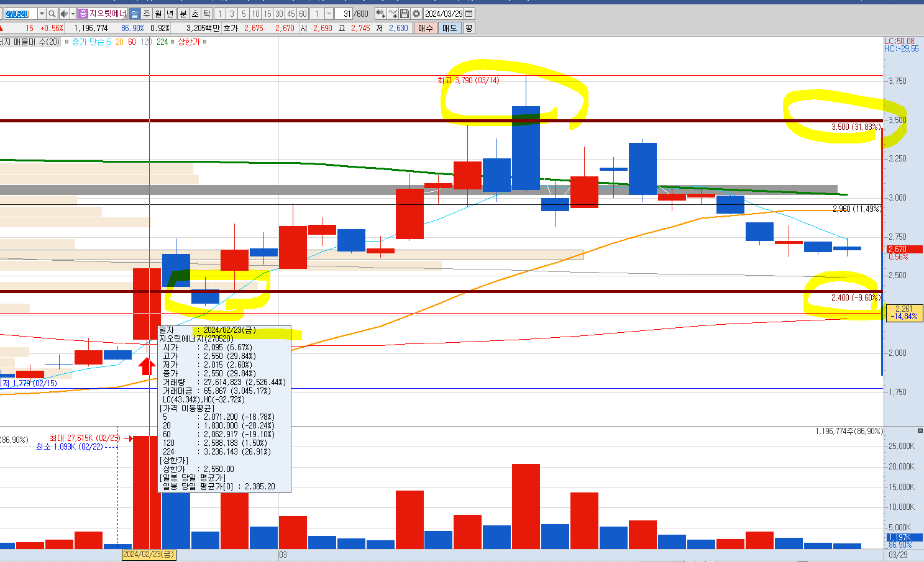Image resolution: width=924 pixels, height=562 pixels.
Task: Click the red current price tag 2,670
Action: 904,249
